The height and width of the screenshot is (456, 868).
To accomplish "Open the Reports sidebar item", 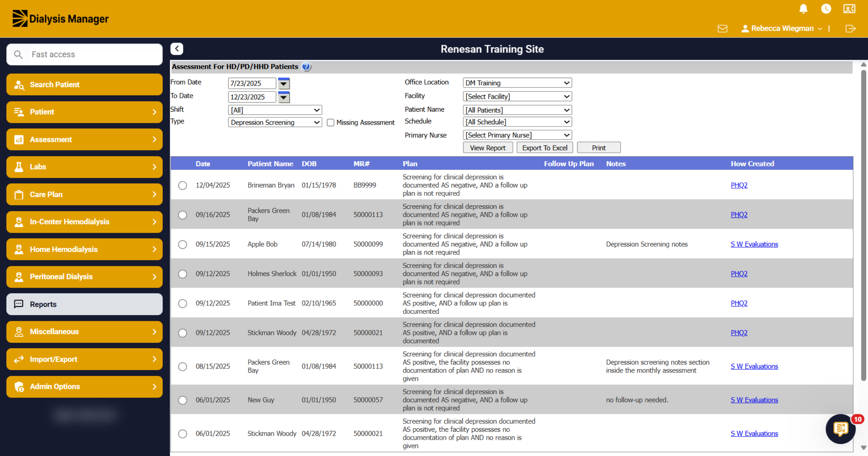I will tap(84, 304).
